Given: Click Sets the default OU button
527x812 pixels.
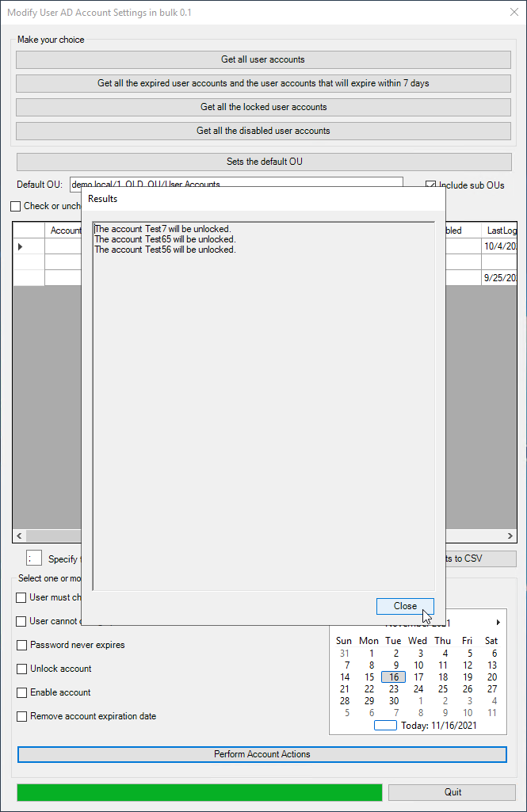Looking at the screenshot, I should [x=264, y=162].
